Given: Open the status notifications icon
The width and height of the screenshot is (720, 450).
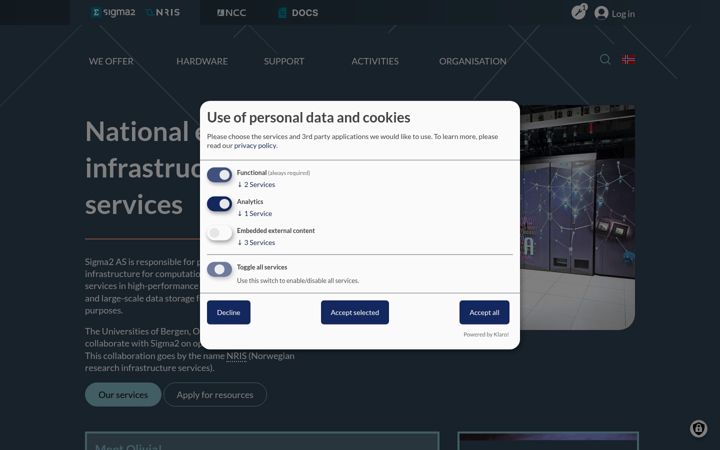Looking at the screenshot, I should pos(579,12).
